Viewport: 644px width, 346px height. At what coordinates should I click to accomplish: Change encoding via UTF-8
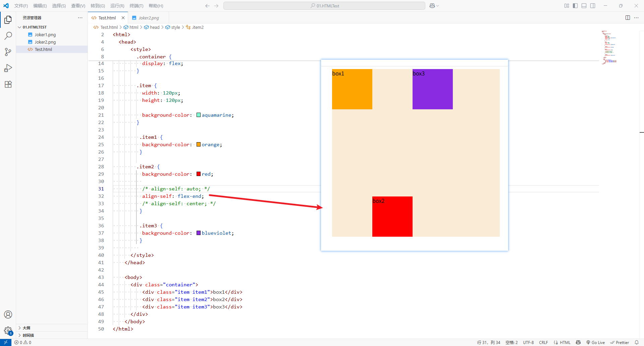pos(528,342)
